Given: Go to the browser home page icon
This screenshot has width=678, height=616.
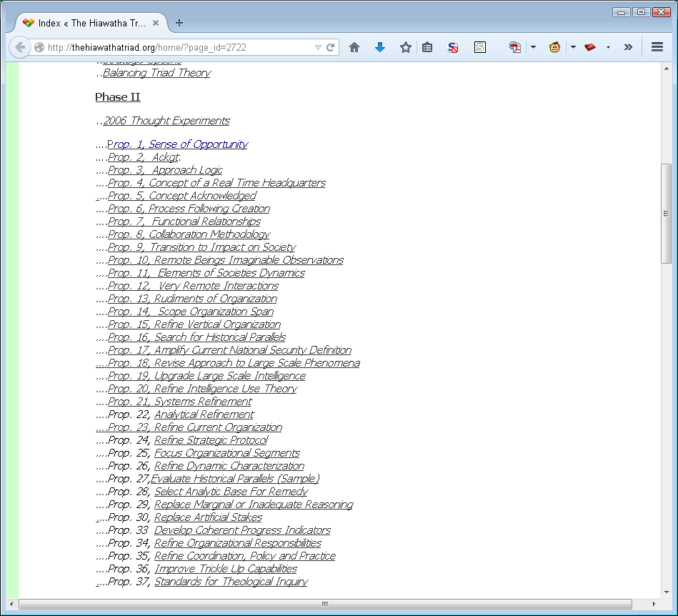Looking at the screenshot, I should (354, 47).
